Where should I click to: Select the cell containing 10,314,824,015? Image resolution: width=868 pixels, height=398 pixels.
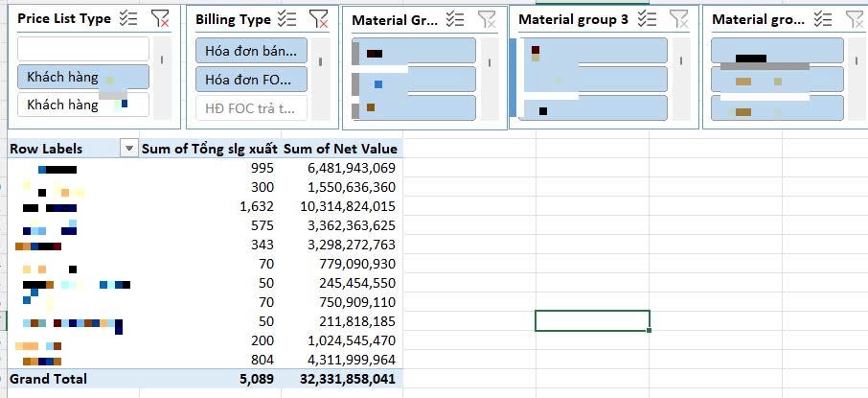(340, 206)
